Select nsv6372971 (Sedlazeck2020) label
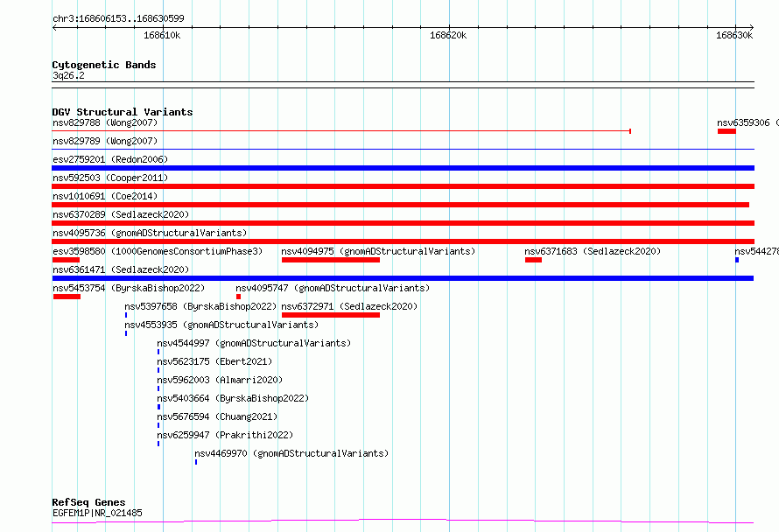 coord(349,306)
